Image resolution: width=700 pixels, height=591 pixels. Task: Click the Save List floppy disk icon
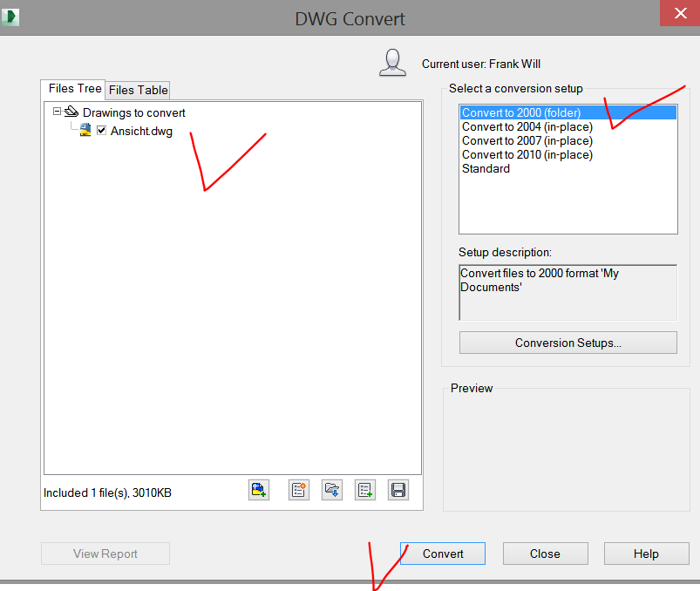[398, 490]
